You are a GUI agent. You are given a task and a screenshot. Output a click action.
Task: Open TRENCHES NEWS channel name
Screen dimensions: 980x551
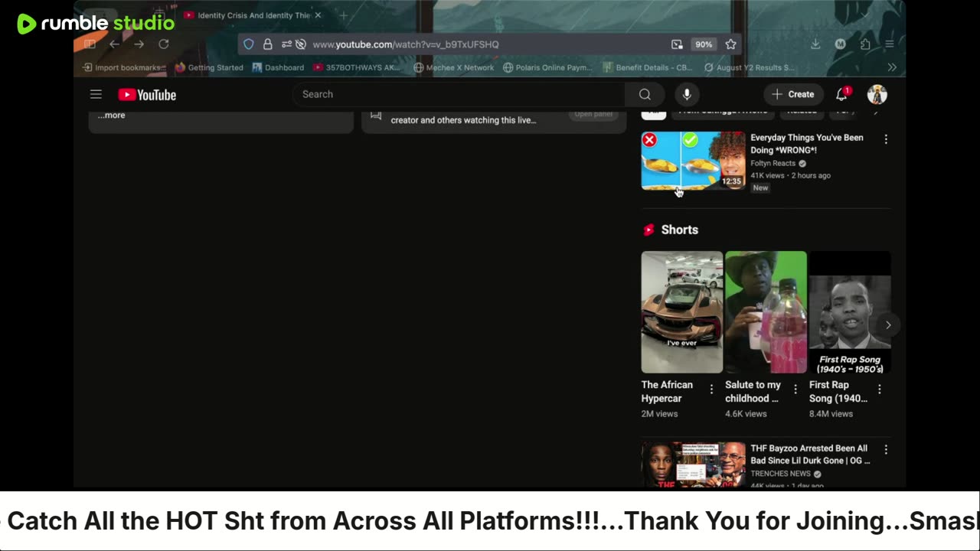tap(780, 474)
